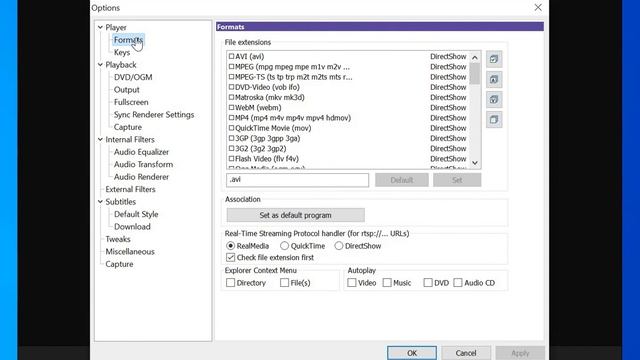Open the bottom Capture page below Miscellaneous
640x360 pixels.
pos(119,264)
